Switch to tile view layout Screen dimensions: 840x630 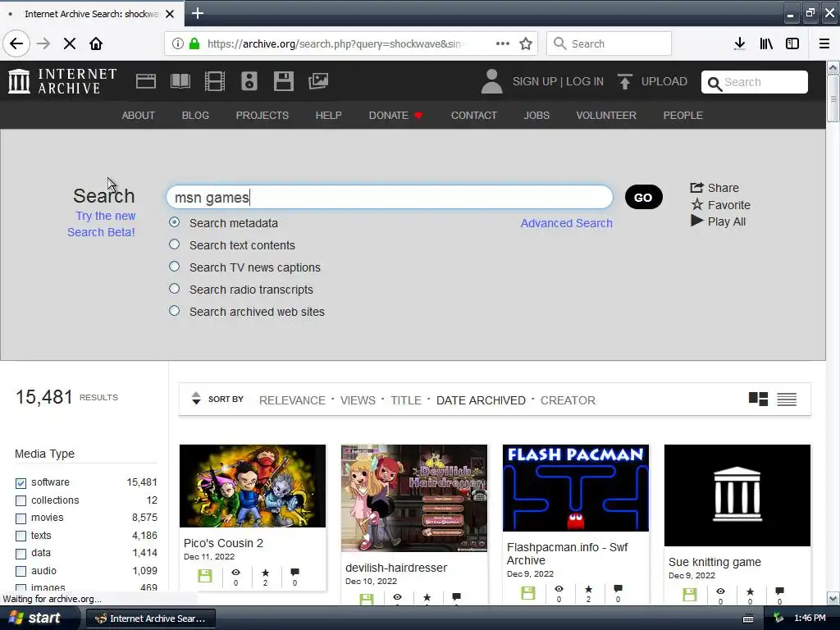pos(758,399)
